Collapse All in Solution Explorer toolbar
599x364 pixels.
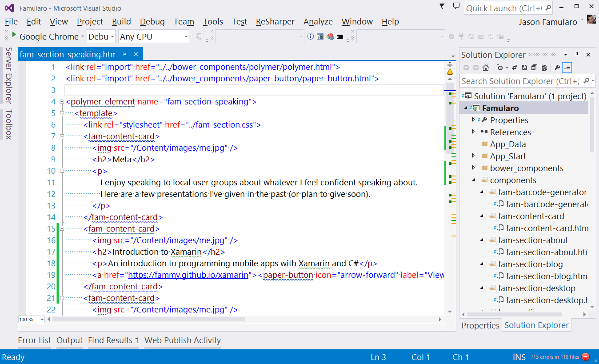click(534, 68)
